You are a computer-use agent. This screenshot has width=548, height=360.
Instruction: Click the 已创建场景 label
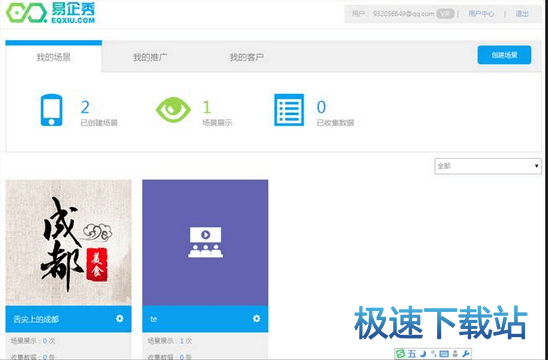[x=99, y=123]
